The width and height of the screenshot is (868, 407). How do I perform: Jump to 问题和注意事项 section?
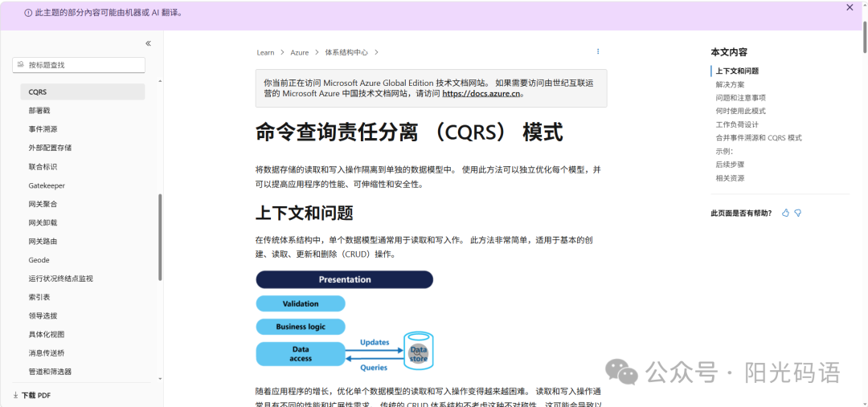[x=741, y=97]
